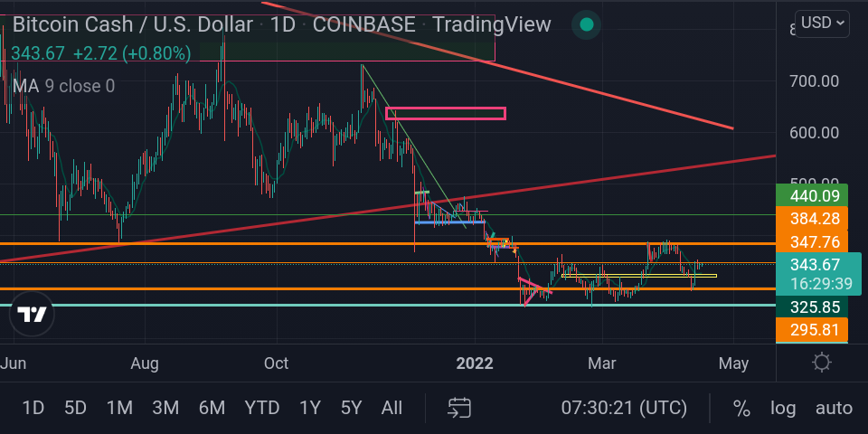
Task: Open the go-to-date calendar icon
Action: coord(459,408)
